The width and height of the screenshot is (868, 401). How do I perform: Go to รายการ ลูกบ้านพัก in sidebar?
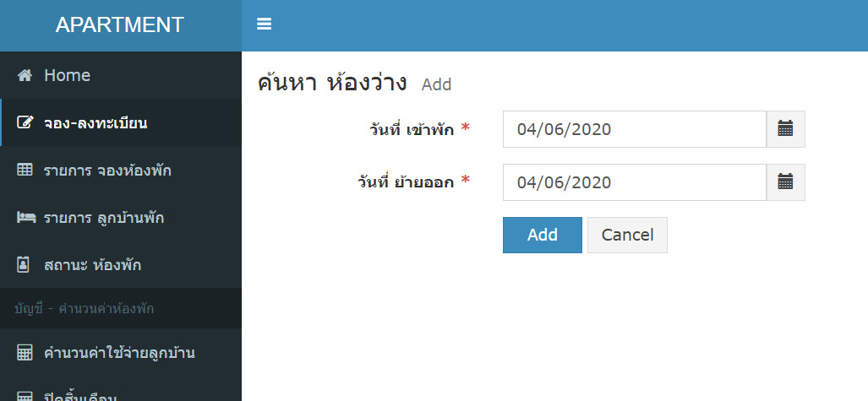click(121, 218)
